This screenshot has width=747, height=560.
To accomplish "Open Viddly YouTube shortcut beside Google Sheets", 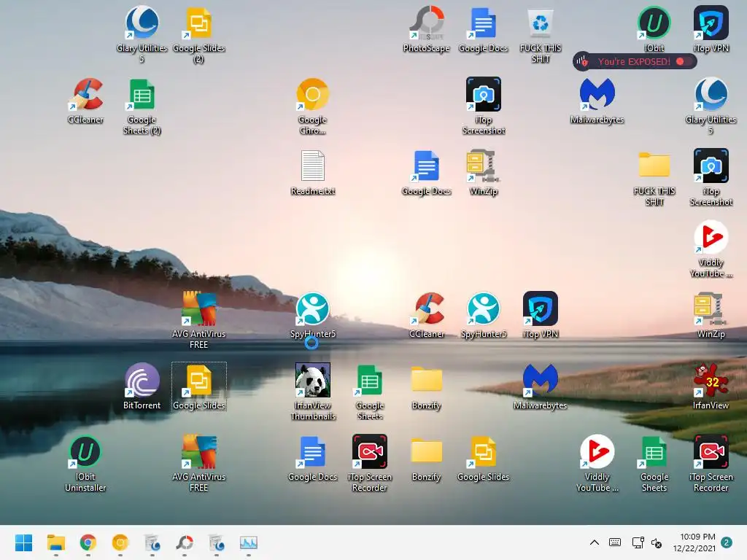I will [x=597, y=463].
